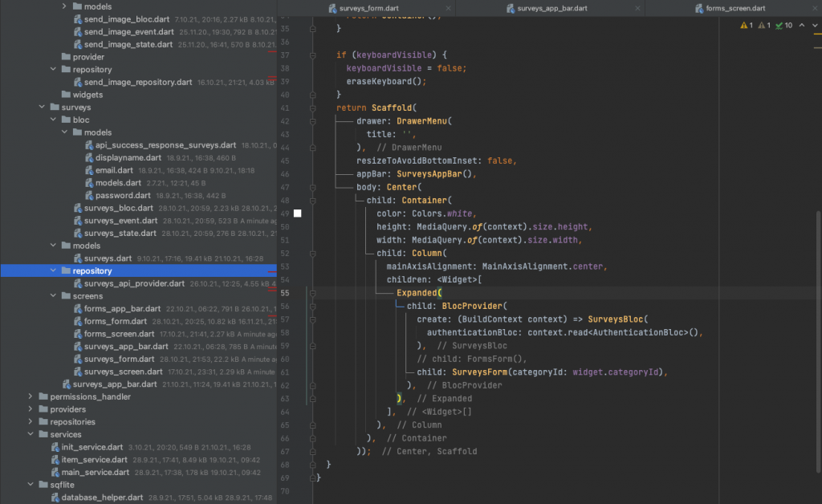822x504 pixels.
Task: Click the warning triangle icon in the inspection widget
Action: point(743,25)
